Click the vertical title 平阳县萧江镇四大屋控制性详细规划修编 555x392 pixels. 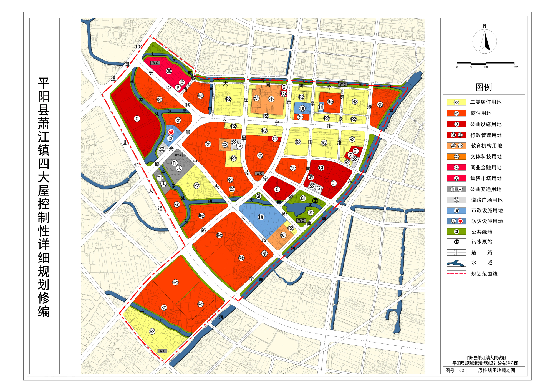pos(44,197)
